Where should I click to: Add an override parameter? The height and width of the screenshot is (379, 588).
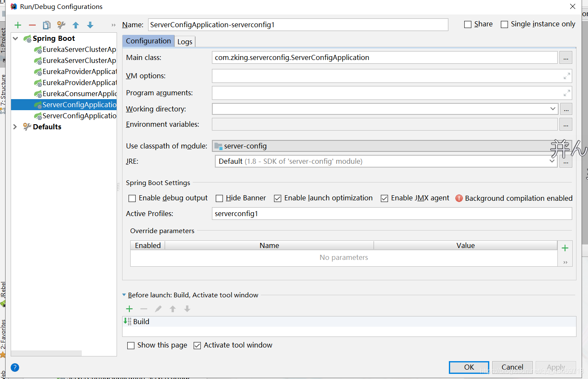click(x=565, y=248)
